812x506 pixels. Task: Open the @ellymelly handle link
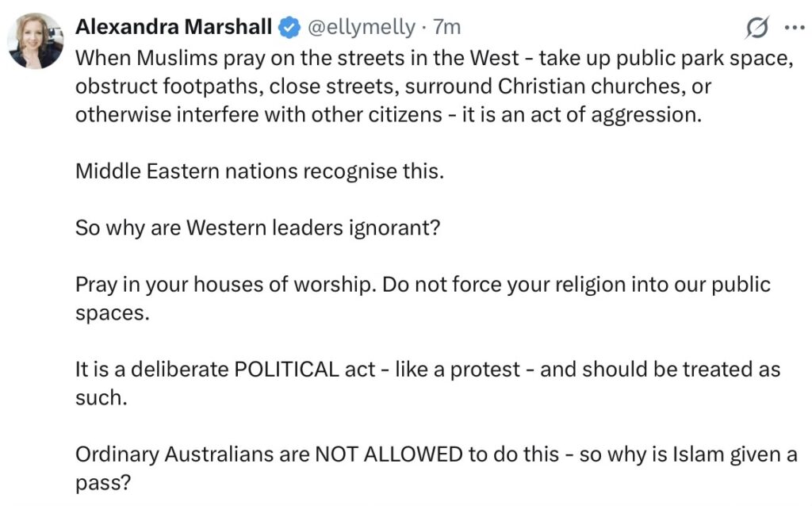[360, 27]
